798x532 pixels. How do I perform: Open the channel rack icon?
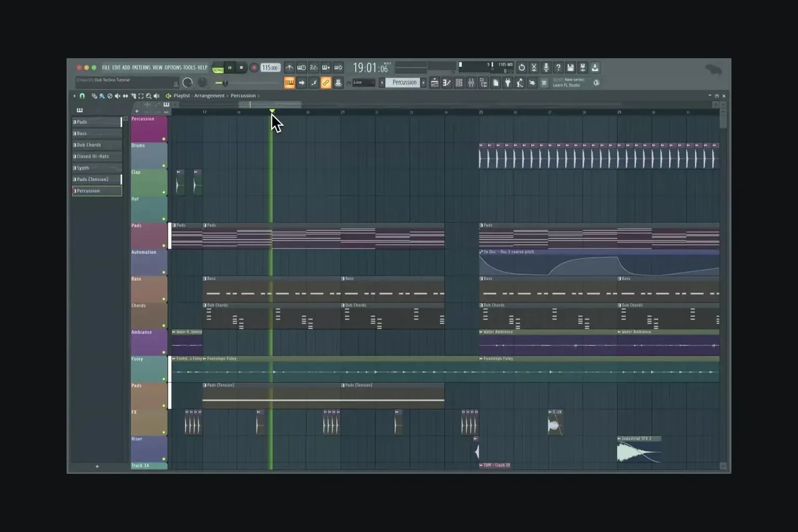pyautogui.click(x=459, y=83)
